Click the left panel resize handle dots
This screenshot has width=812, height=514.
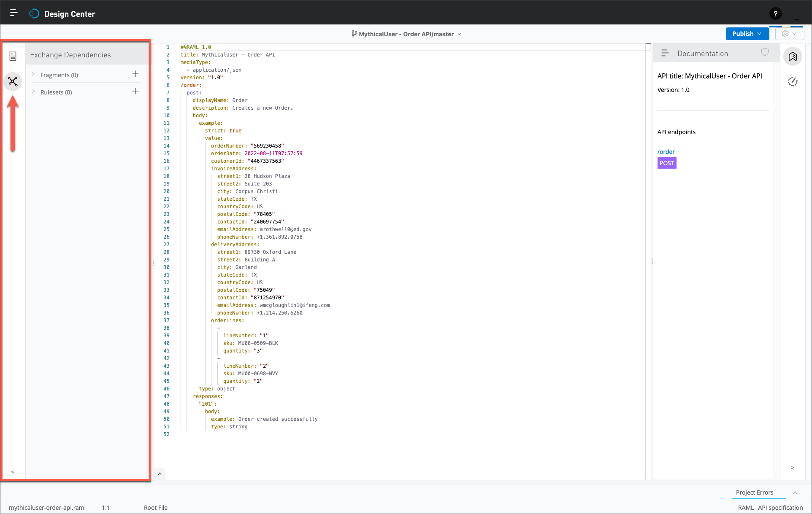click(153, 263)
